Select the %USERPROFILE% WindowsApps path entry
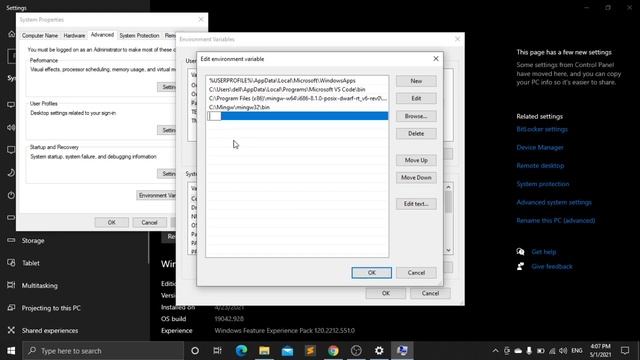The width and height of the screenshot is (640, 360). pos(298,81)
